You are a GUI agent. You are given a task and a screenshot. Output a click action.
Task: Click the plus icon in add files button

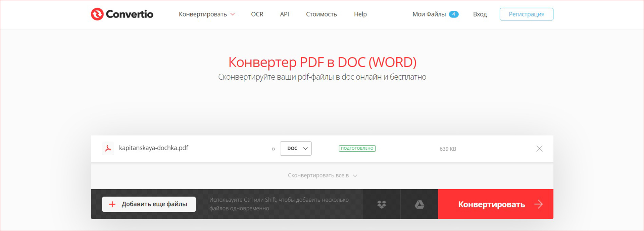[x=112, y=204]
